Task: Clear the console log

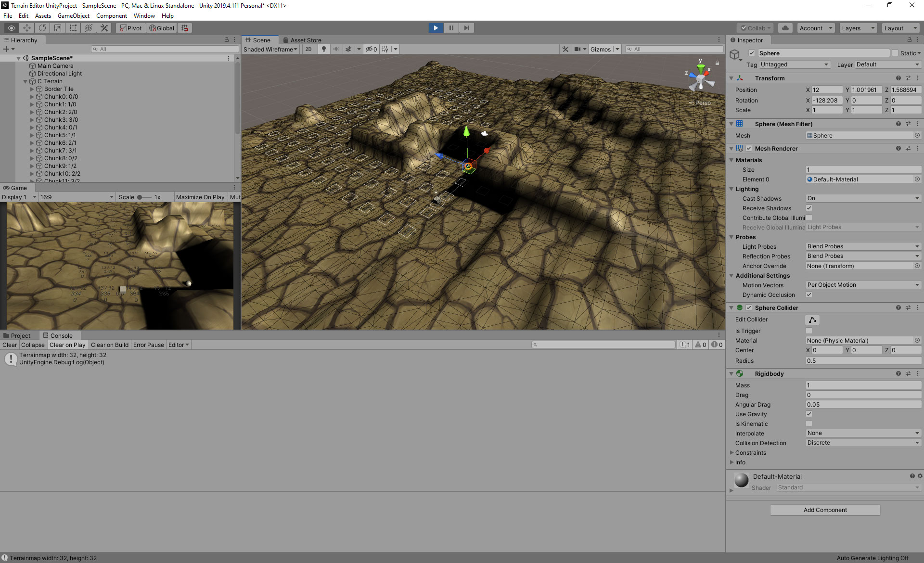Action: coord(10,345)
